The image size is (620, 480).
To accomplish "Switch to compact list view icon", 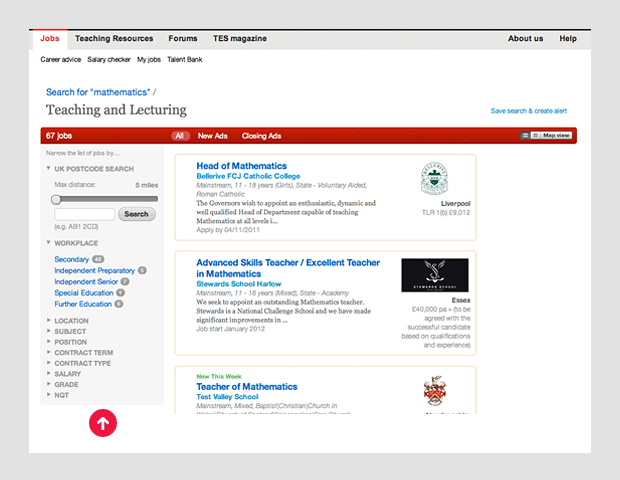I will (x=535, y=135).
